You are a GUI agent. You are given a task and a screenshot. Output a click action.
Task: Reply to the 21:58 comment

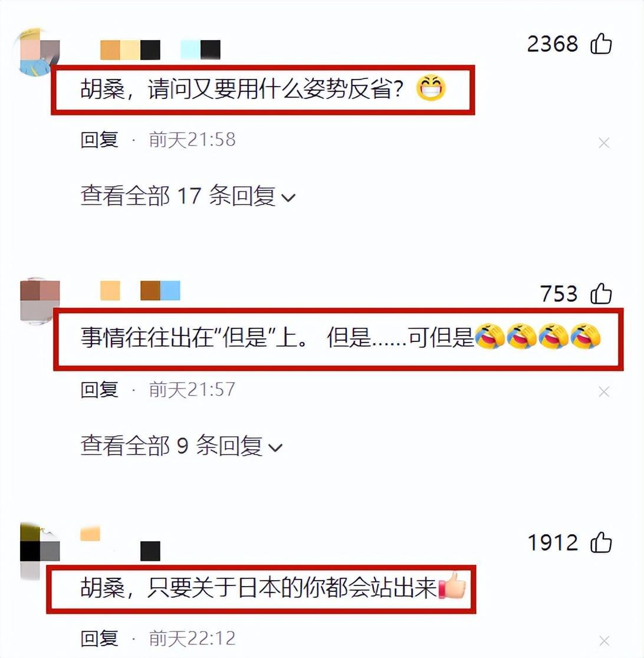[99, 139]
